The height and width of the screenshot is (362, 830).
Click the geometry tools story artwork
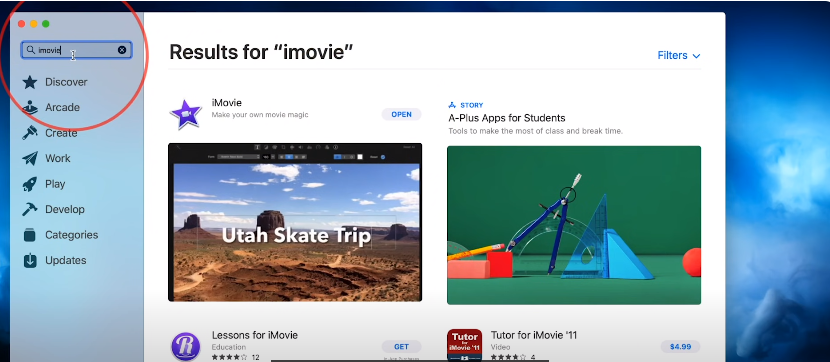click(574, 225)
